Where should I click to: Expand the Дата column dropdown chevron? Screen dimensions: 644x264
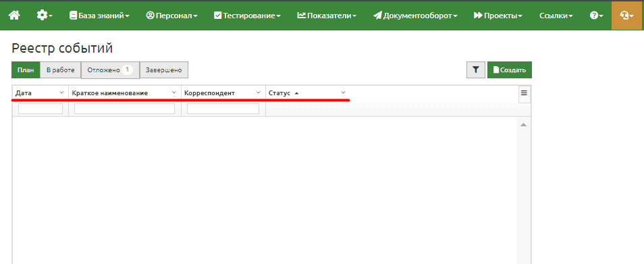(x=61, y=93)
